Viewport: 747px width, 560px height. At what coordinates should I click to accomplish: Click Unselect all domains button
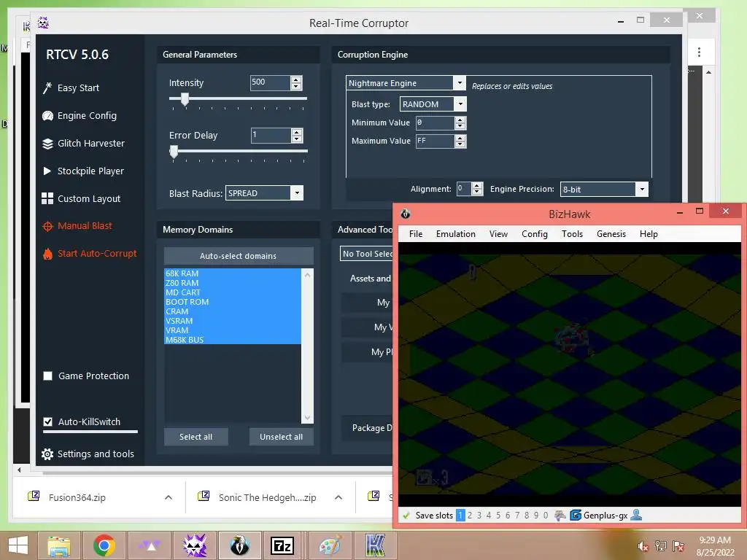(x=281, y=437)
